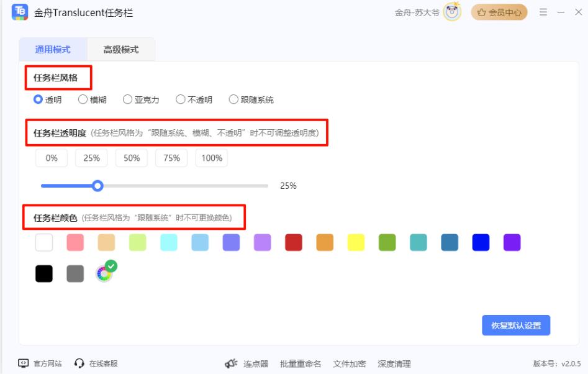Choose the yellow color swatch
Viewport: 588px width, 374px height.
[356, 242]
